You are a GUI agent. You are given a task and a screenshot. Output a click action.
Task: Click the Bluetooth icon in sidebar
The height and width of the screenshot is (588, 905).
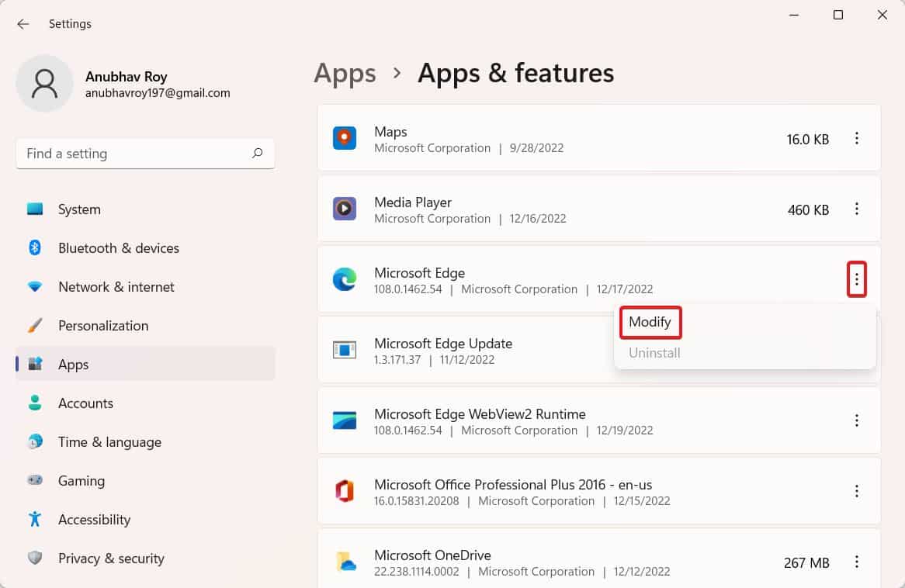pyautogui.click(x=35, y=247)
